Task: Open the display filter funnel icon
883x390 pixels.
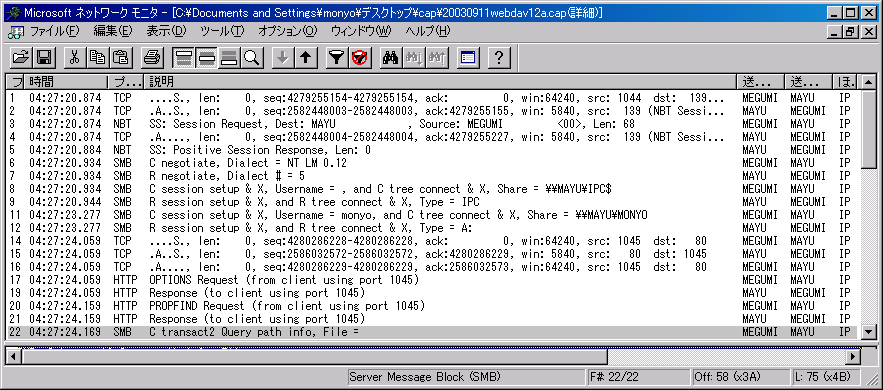Action: [x=337, y=57]
